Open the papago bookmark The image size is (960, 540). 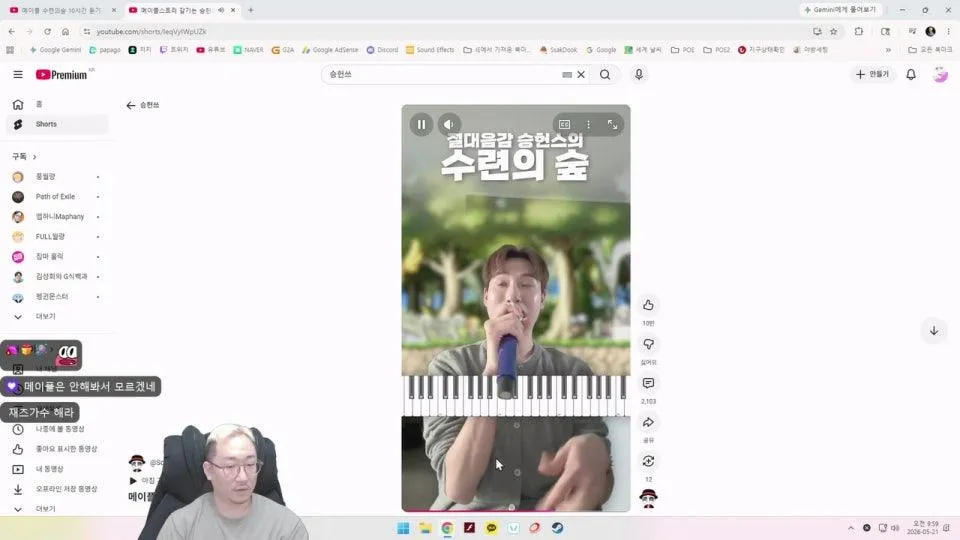(105, 50)
